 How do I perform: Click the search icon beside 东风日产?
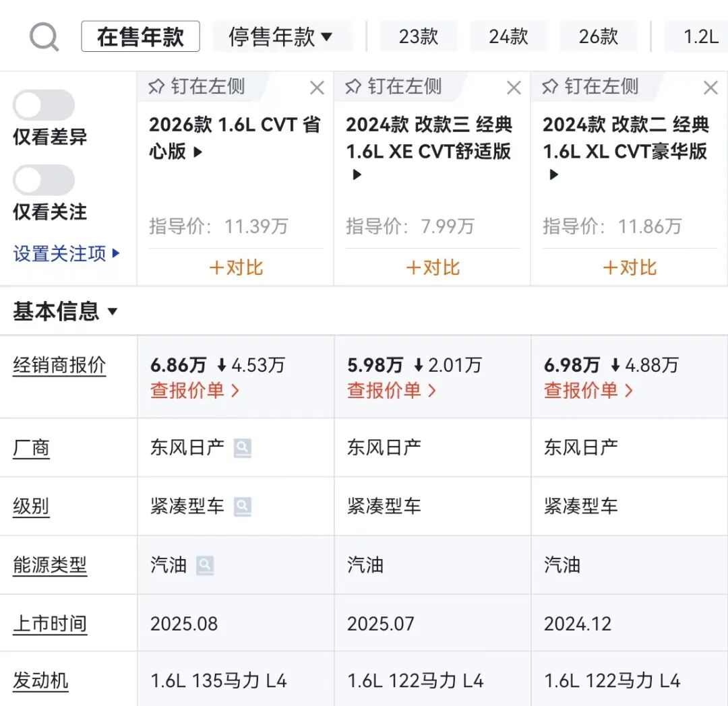[243, 448]
